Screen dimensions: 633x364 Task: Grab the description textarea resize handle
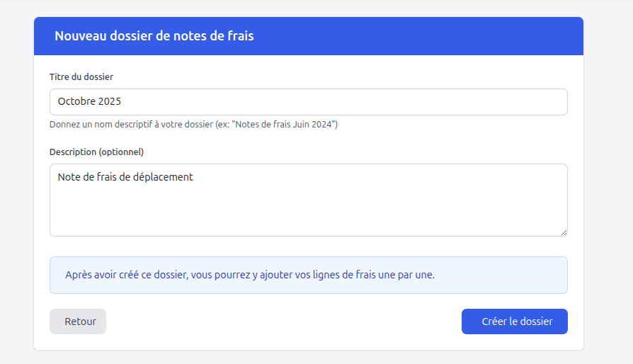click(x=564, y=232)
